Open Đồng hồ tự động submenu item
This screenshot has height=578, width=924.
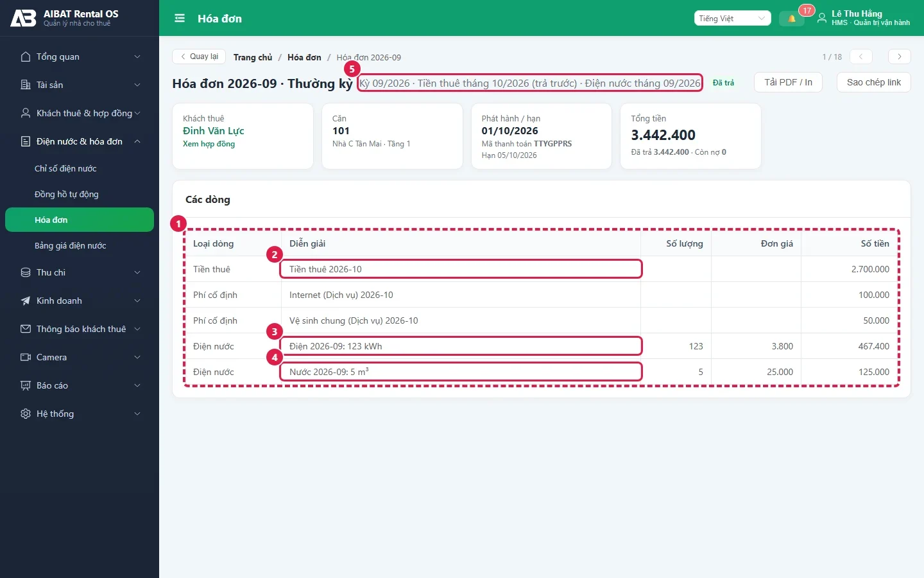(80, 194)
